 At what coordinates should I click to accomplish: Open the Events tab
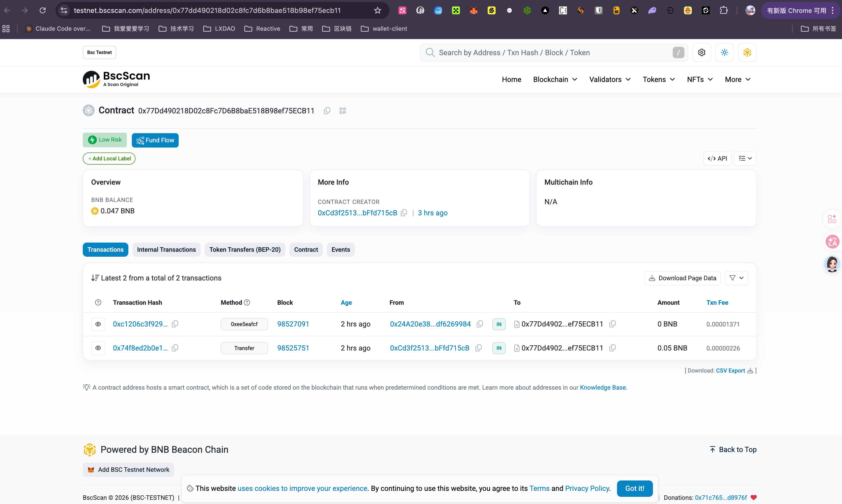(x=340, y=250)
